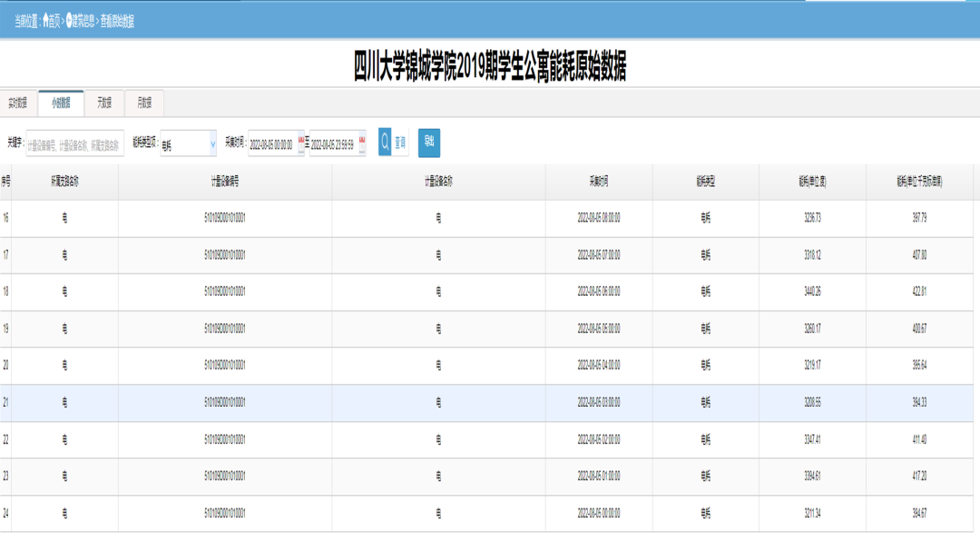This screenshot has width=980, height=552.
Task: Select timestamp cell 2022-08-05 07:00:00
Action: tap(599, 255)
